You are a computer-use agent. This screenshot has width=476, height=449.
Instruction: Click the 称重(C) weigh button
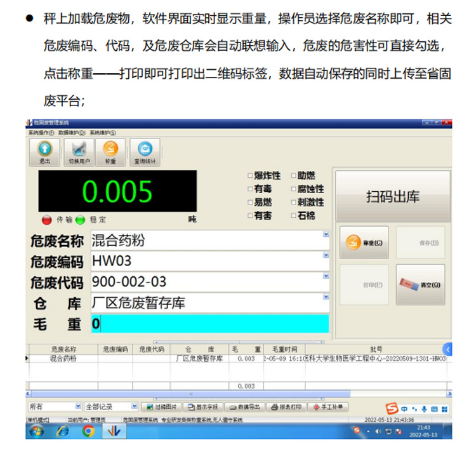pos(364,243)
